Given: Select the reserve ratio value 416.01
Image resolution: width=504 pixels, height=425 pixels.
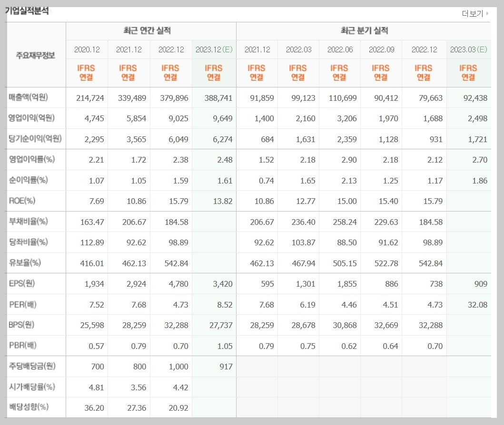Looking at the screenshot, I should (x=92, y=264).
